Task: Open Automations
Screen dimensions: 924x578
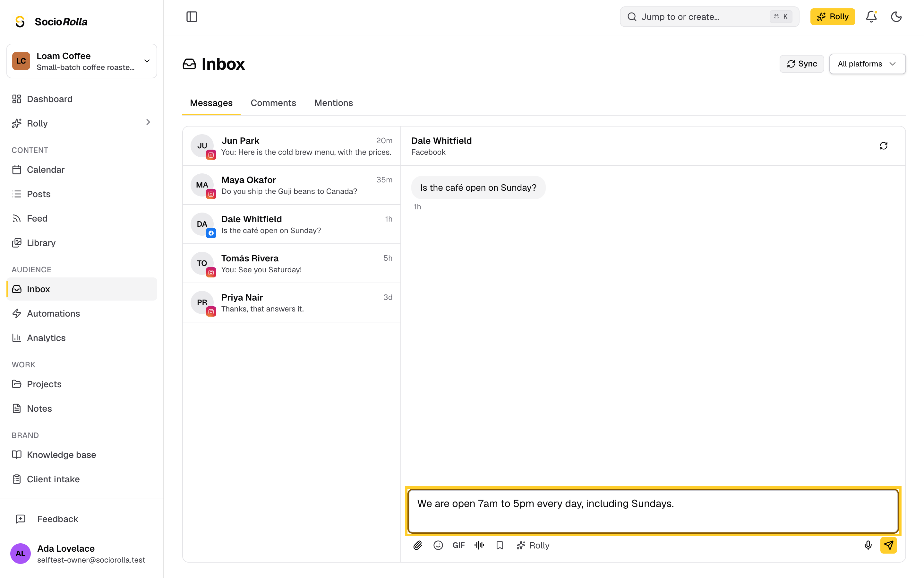Action: (82, 313)
